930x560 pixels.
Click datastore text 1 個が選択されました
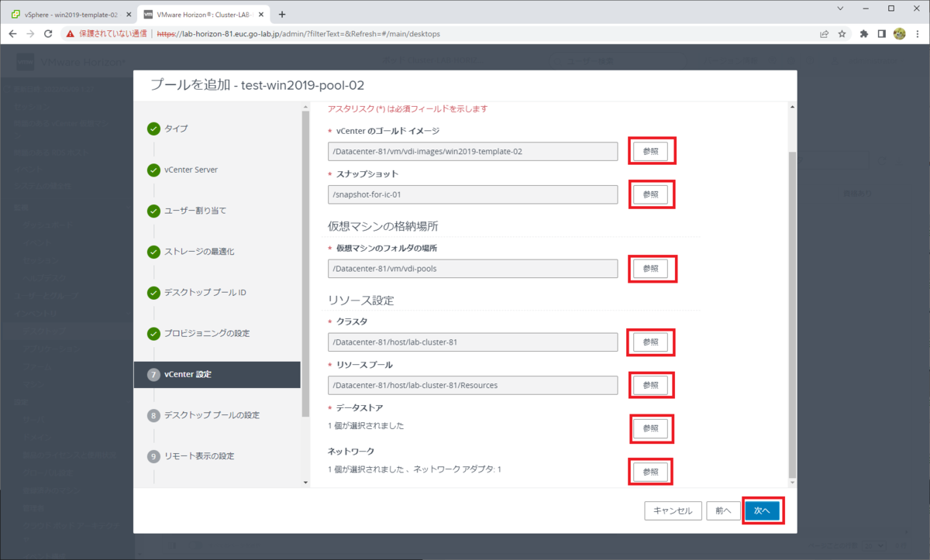point(366,426)
